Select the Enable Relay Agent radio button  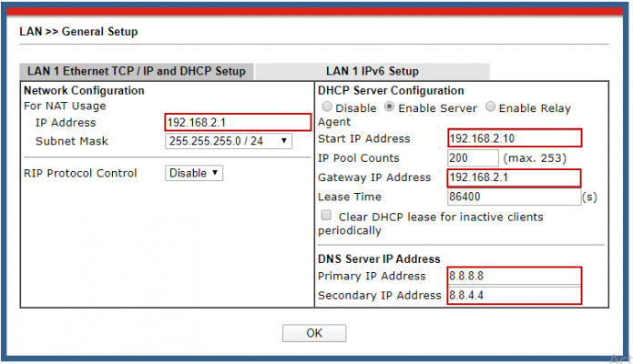tap(491, 107)
